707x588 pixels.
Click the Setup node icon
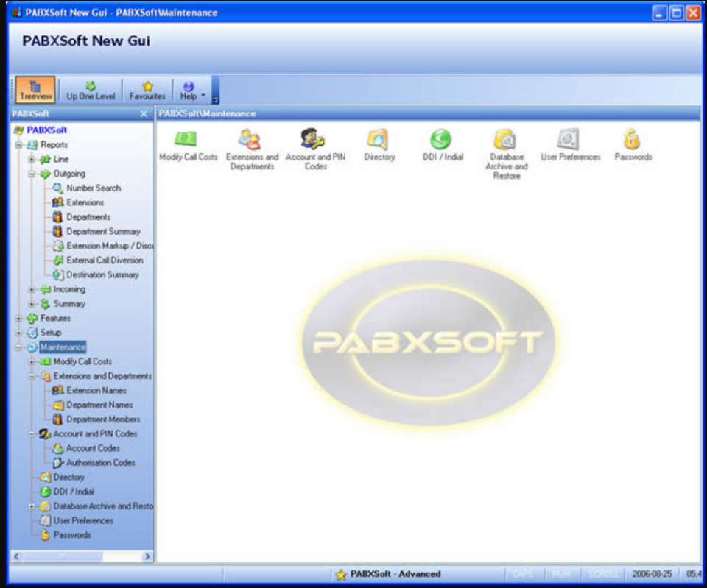click(32, 333)
